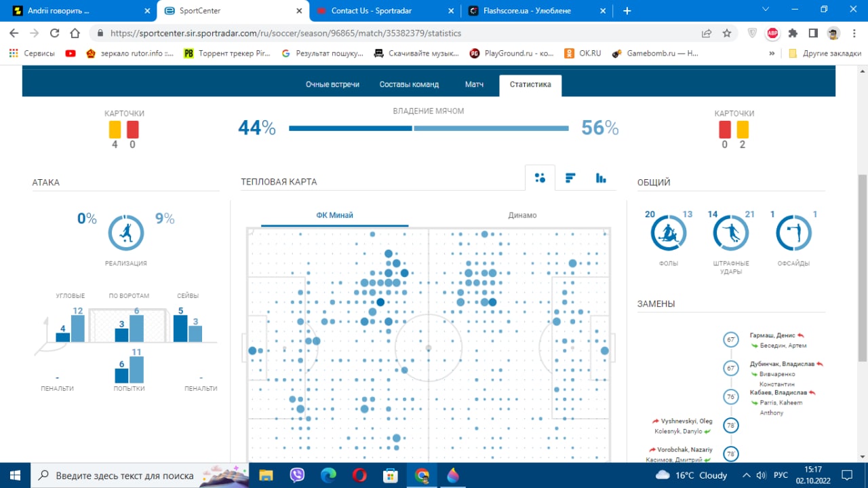Launch Opera from the taskbar
The width and height of the screenshot is (868, 488).
(x=359, y=475)
